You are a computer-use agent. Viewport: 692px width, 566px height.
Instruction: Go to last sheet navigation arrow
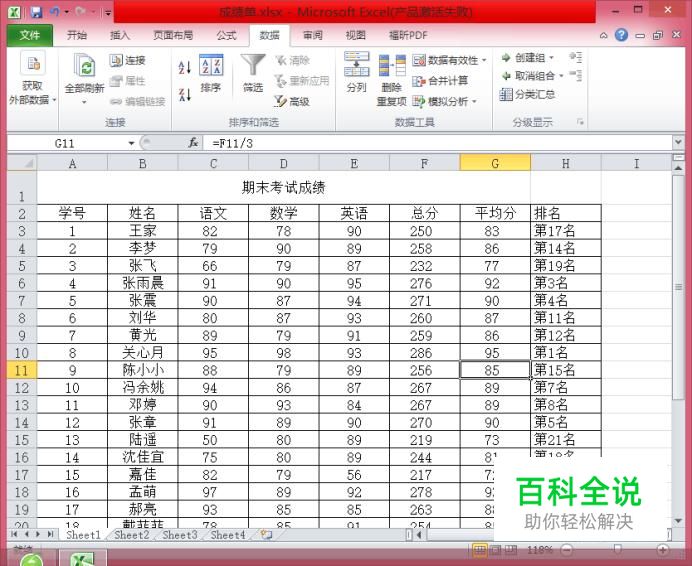[x=50, y=535]
